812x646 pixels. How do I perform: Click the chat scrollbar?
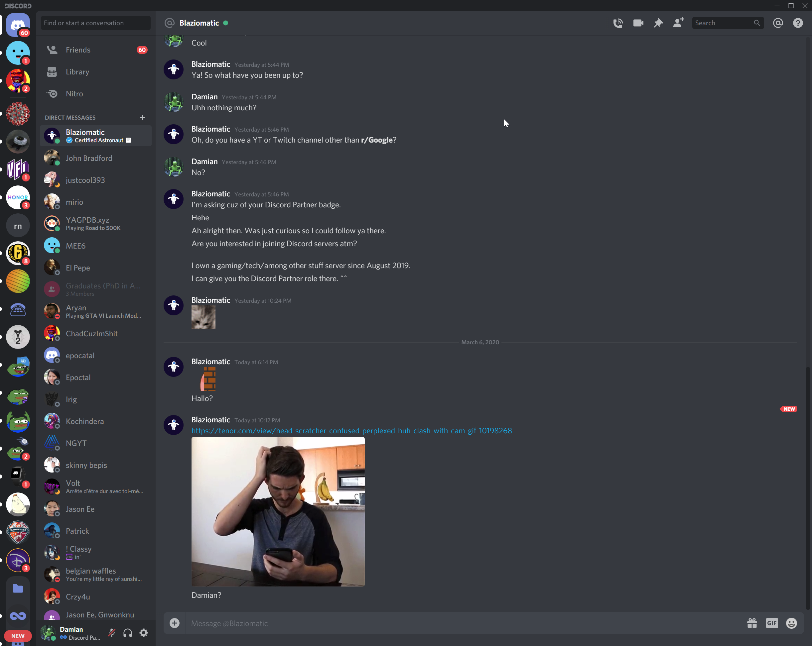tap(807, 489)
